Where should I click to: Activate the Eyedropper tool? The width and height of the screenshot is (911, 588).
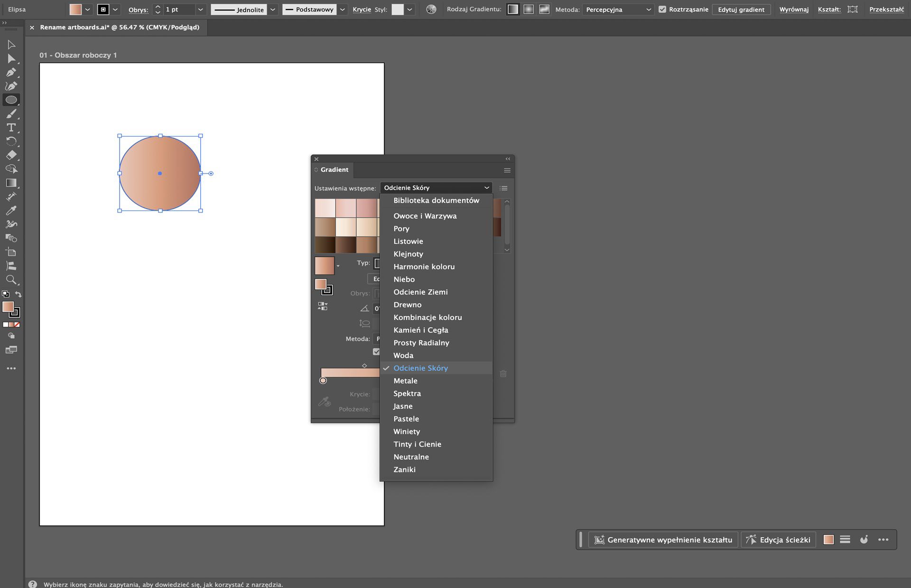pyautogui.click(x=12, y=210)
